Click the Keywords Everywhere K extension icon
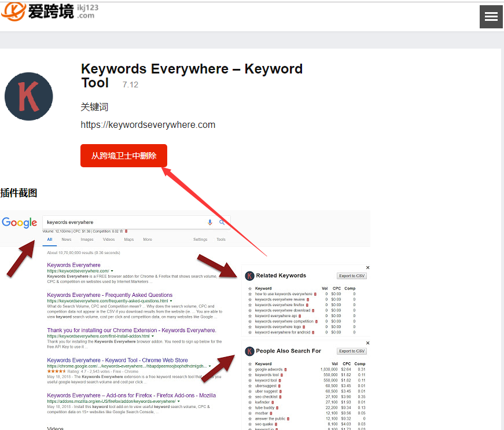Viewport: 504px width, 430px height. pos(28,97)
